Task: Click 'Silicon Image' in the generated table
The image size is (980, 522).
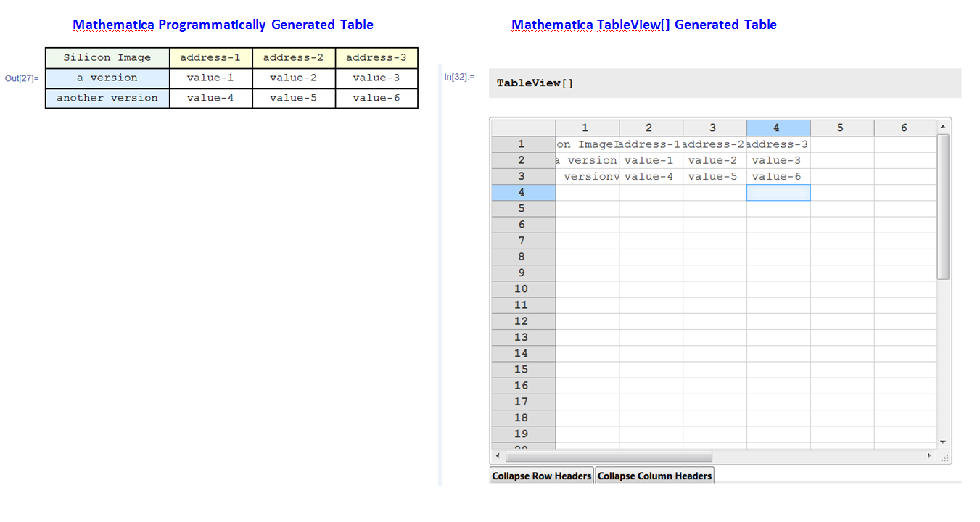Action: pos(107,58)
